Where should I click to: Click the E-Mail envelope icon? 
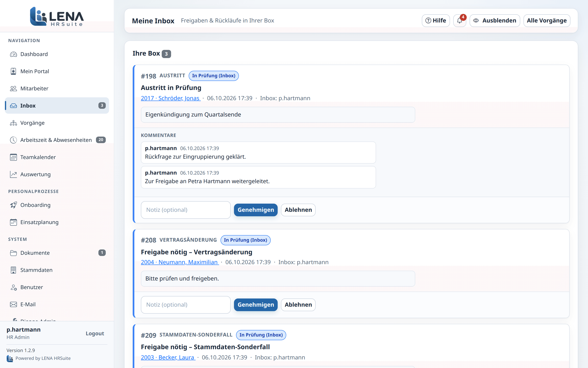pyautogui.click(x=13, y=304)
